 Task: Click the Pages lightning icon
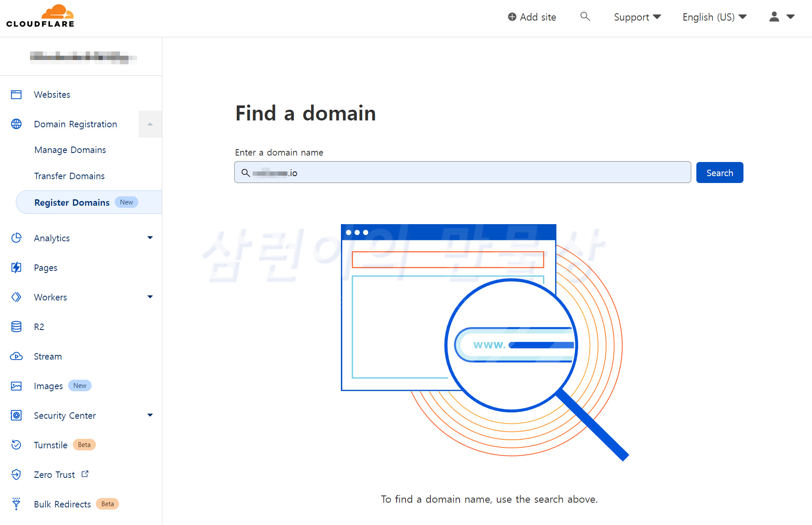(16, 267)
